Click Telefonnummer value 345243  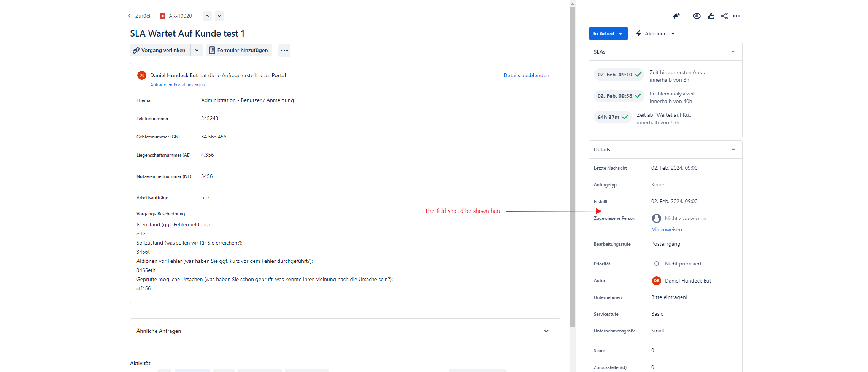pyautogui.click(x=209, y=118)
